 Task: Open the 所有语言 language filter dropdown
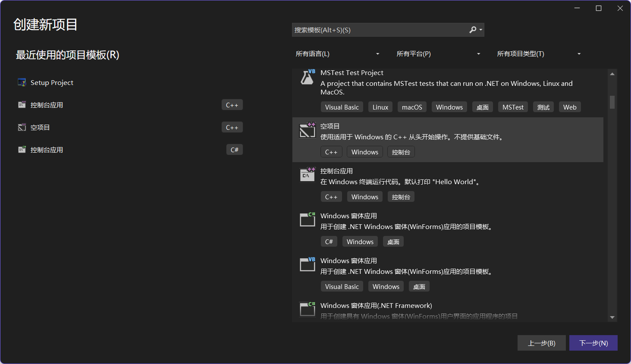[337, 54]
